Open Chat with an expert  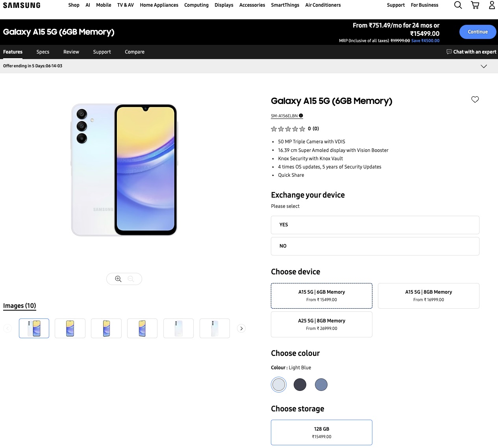click(x=471, y=52)
